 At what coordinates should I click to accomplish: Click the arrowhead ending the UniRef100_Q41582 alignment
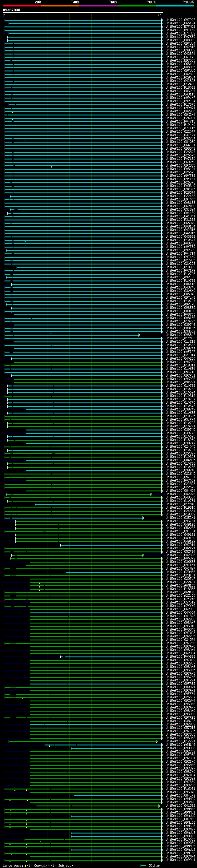click(x=159, y=806)
